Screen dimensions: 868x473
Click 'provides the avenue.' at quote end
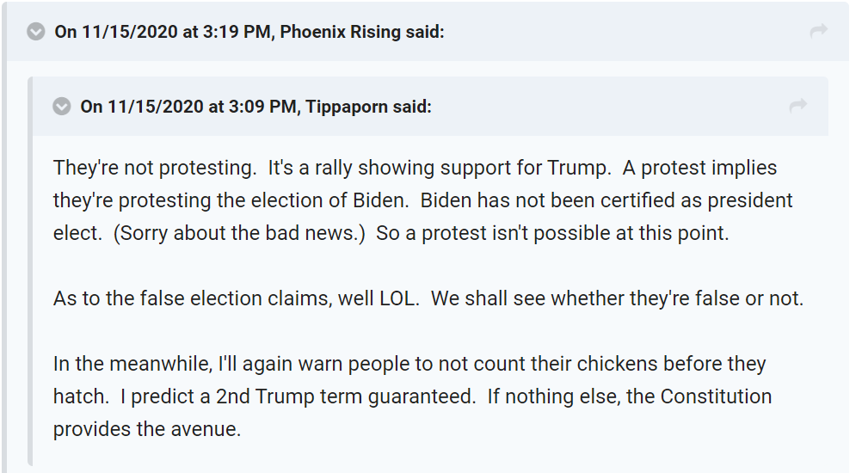pos(147,428)
